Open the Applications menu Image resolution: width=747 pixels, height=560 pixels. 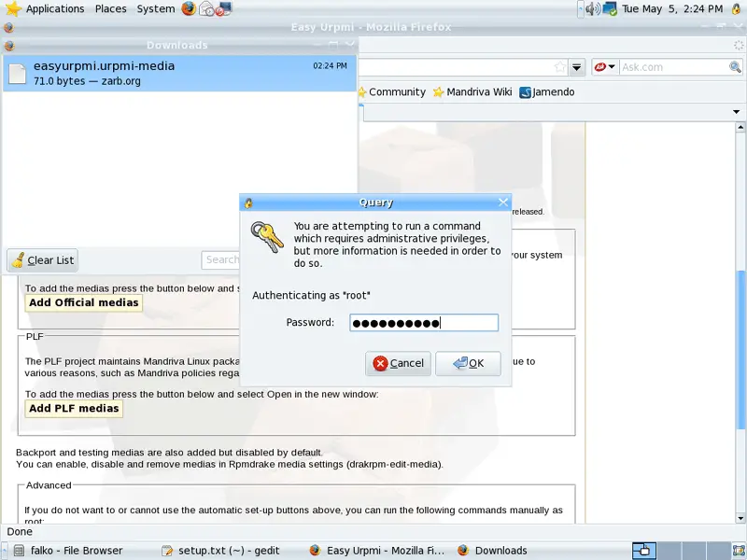[x=55, y=8]
